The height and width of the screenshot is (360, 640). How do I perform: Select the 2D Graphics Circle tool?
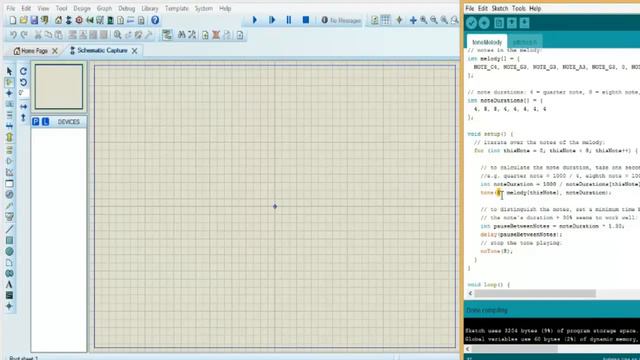pyautogui.click(x=9, y=251)
